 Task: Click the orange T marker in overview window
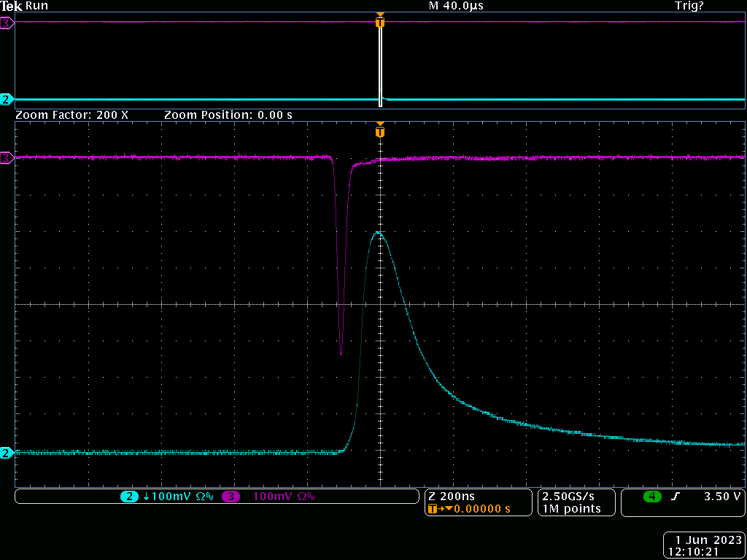(379, 23)
